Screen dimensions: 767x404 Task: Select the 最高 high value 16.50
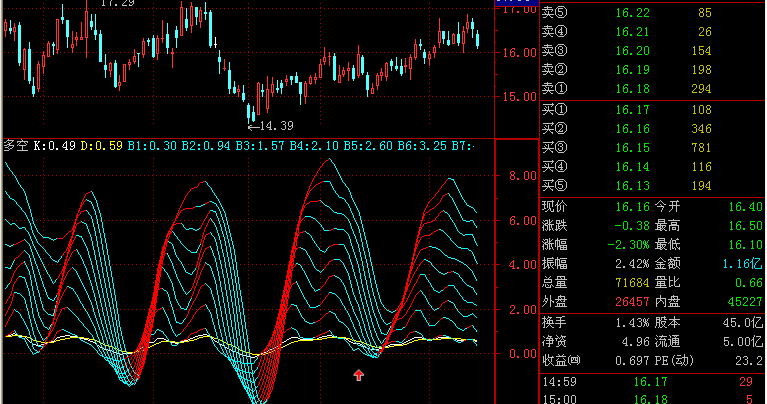point(745,226)
